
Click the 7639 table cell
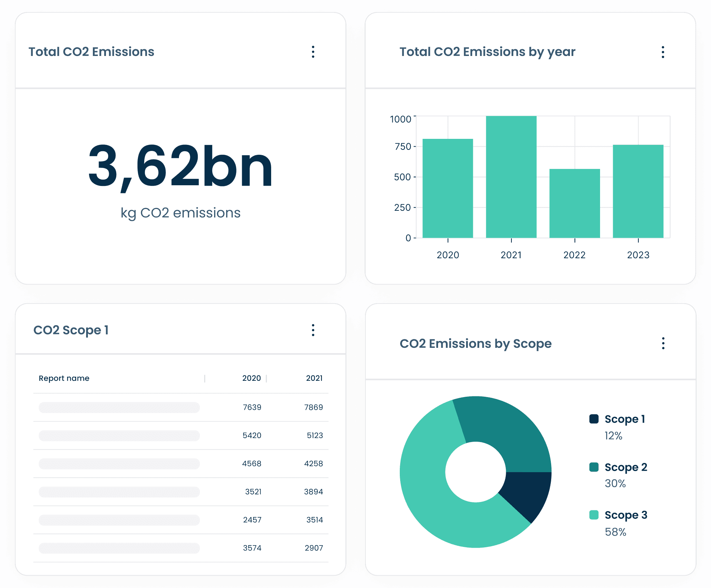252,407
